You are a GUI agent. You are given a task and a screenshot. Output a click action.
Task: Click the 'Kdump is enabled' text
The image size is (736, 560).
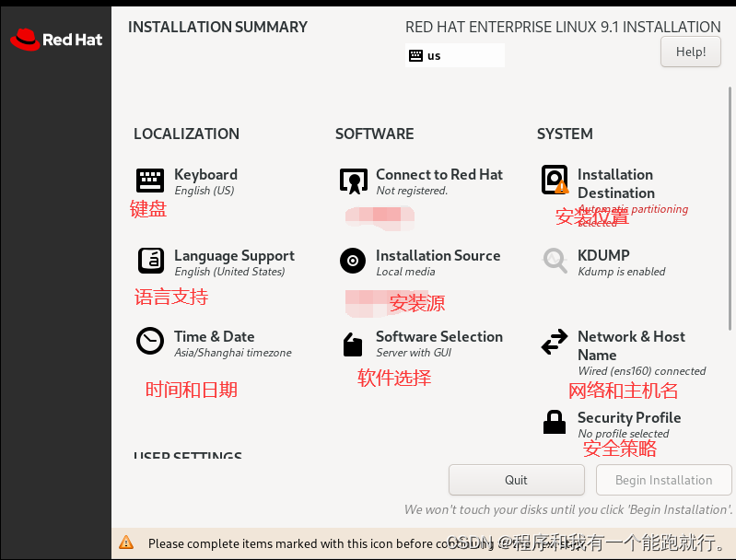(622, 272)
